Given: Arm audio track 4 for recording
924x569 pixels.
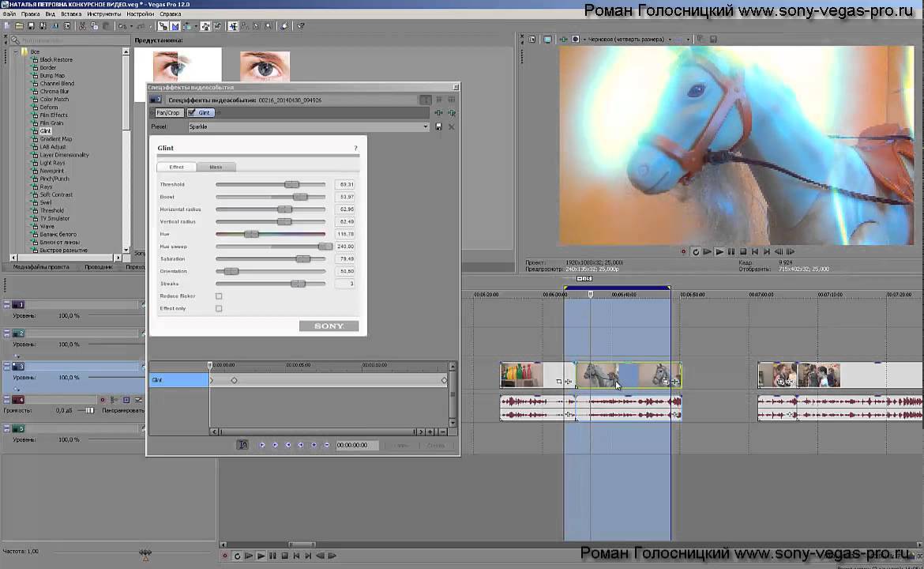Looking at the screenshot, I should 103,400.
